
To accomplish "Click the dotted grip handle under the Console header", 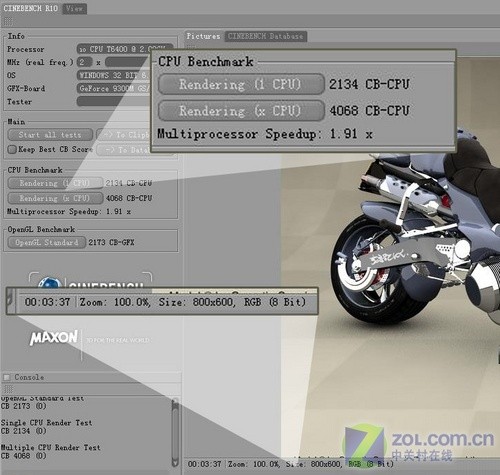I will [x=8, y=389].
